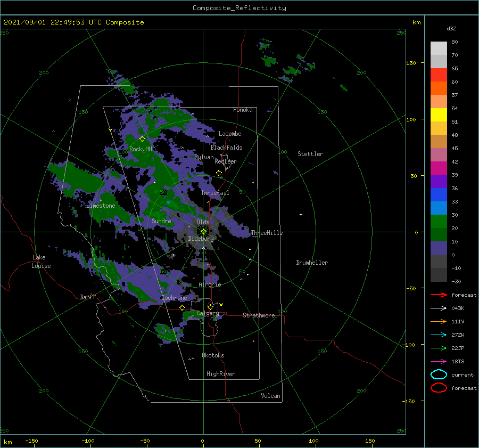Select the cyan 27ZW arrow icon
The width and height of the screenshot is (479, 448).
[439, 335]
